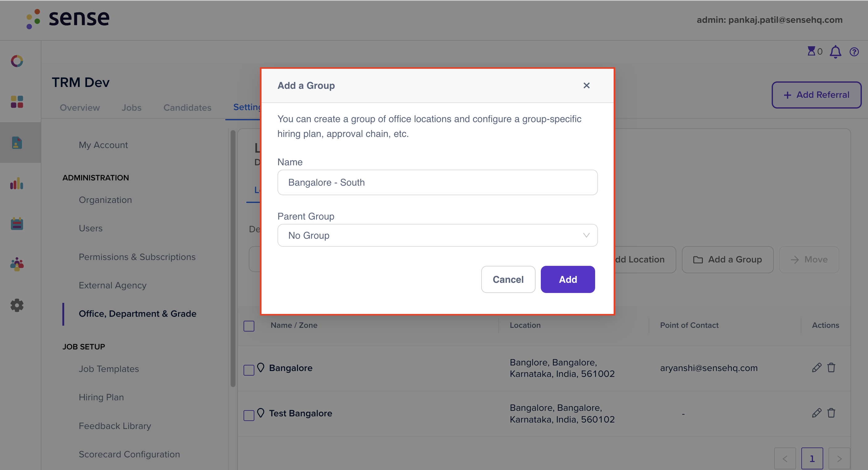868x470 pixels.
Task: Click the Add button in dialog
Action: click(x=568, y=279)
